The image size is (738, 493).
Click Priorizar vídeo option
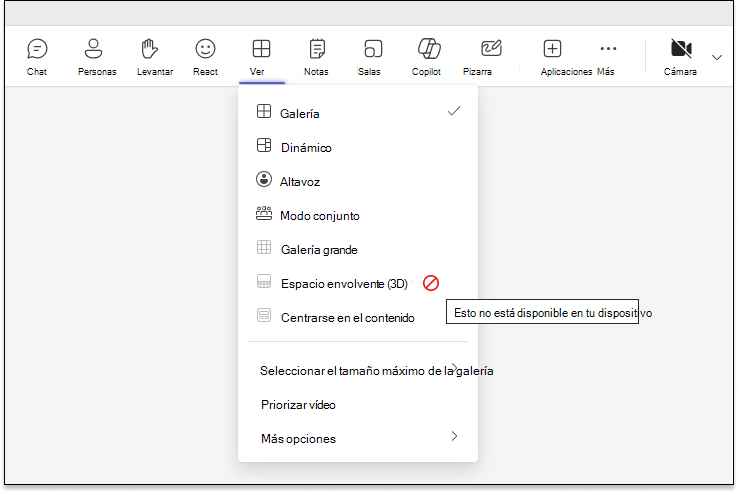click(358, 404)
